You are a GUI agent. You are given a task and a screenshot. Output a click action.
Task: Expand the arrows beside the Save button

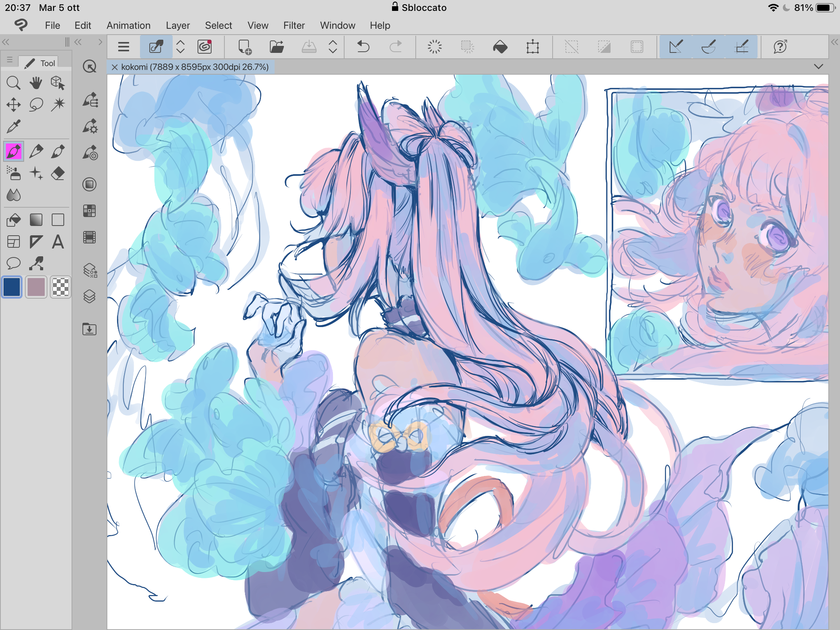point(333,47)
